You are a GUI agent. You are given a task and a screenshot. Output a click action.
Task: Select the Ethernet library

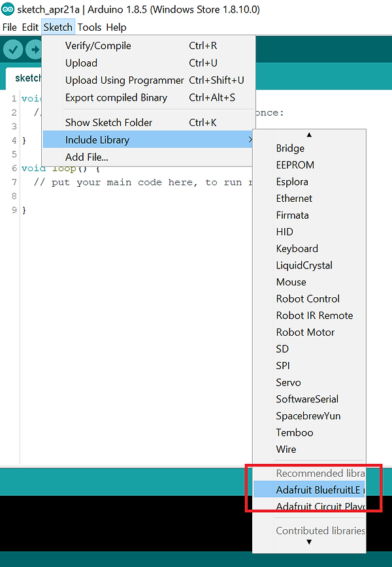point(309,199)
